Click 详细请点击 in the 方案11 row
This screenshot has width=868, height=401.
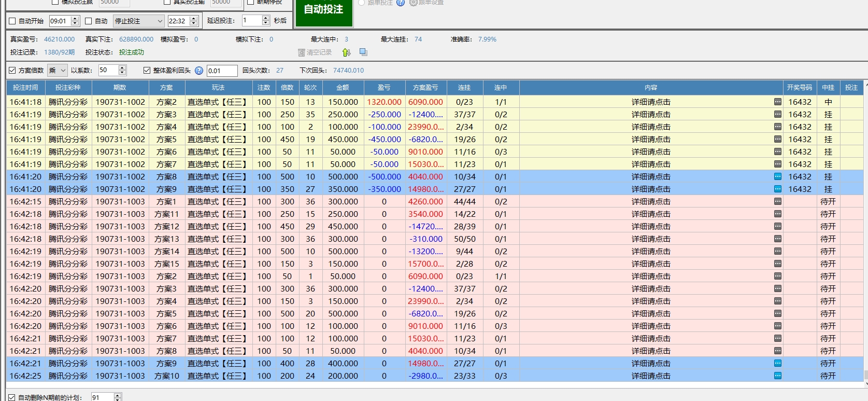pyautogui.click(x=651, y=214)
